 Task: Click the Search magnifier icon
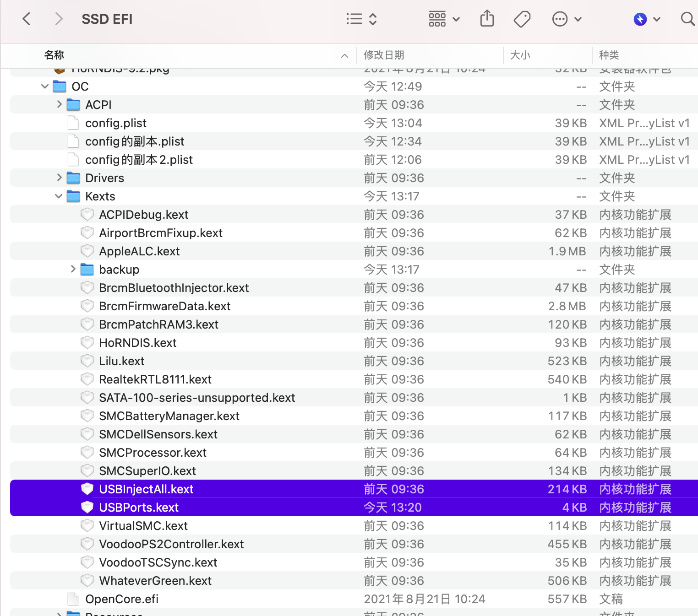pos(687,19)
